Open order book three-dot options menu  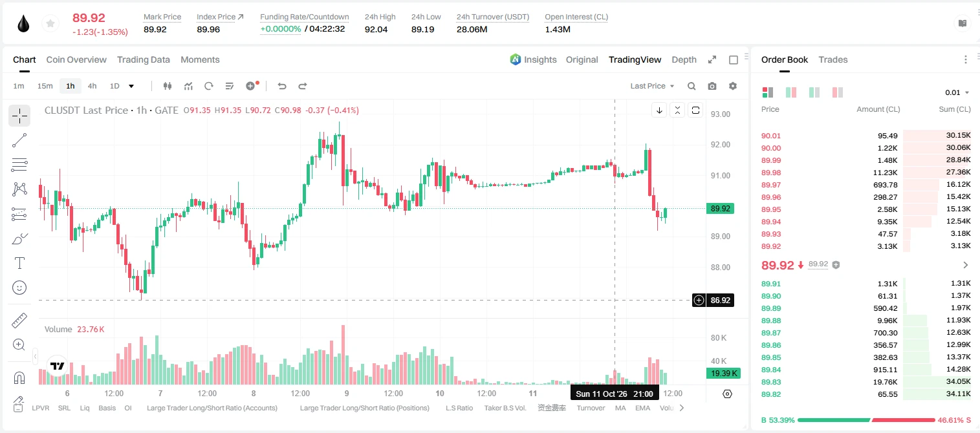pyautogui.click(x=966, y=59)
